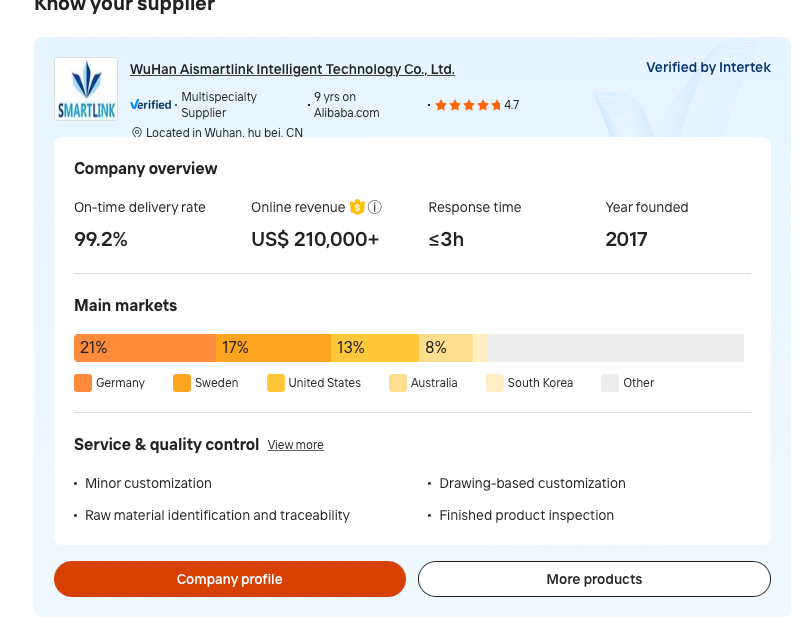Click the 21% segment of markets bar
Image resolution: width=805 pixels, height=642 pixels.
[x=145, y=348]
